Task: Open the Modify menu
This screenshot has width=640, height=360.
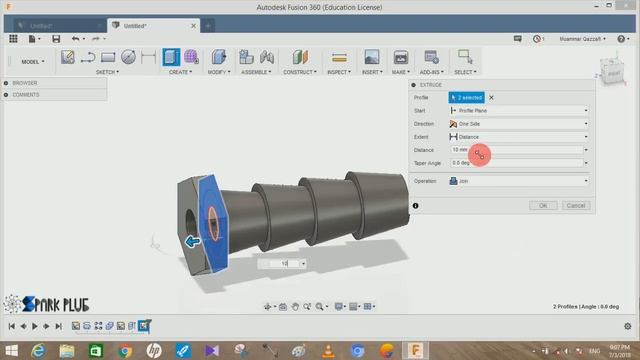Action: 219,72
